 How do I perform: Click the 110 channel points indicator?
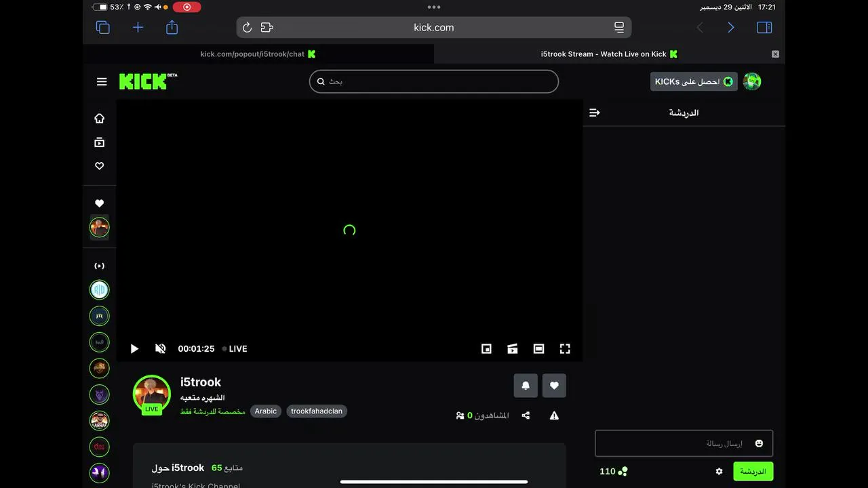[614, 471]
